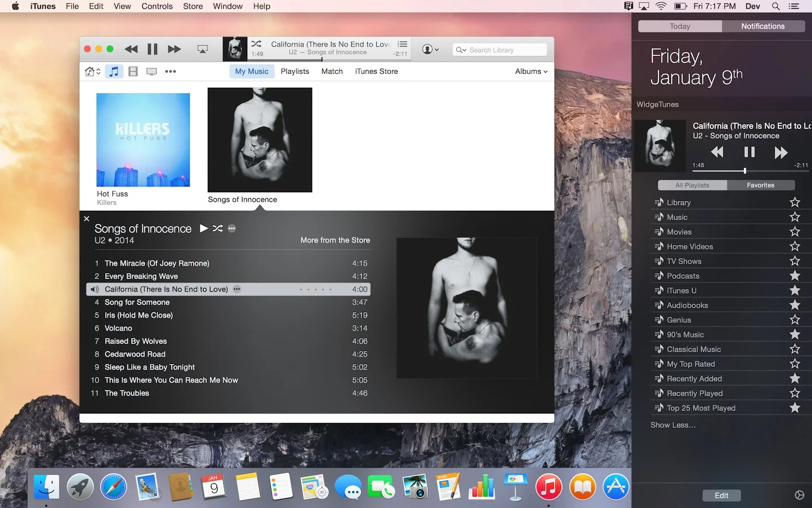Open the Controls menu

tap(157, 6)
